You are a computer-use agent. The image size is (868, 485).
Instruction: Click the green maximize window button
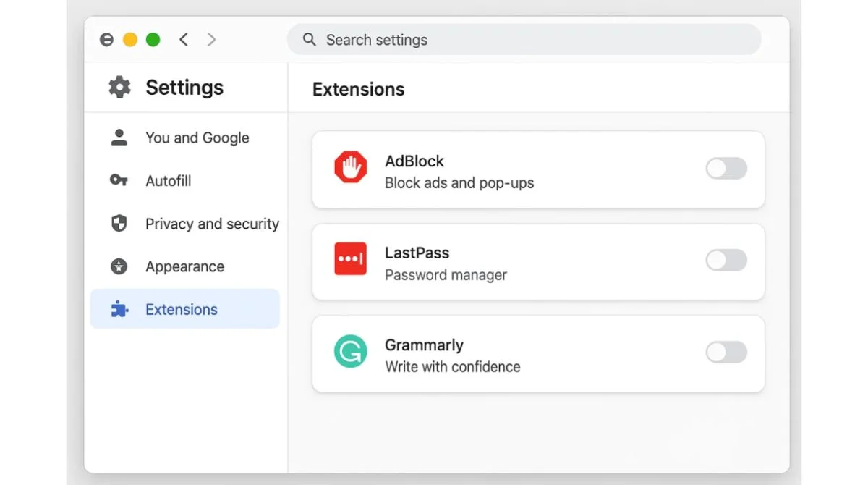click(153, 40)
